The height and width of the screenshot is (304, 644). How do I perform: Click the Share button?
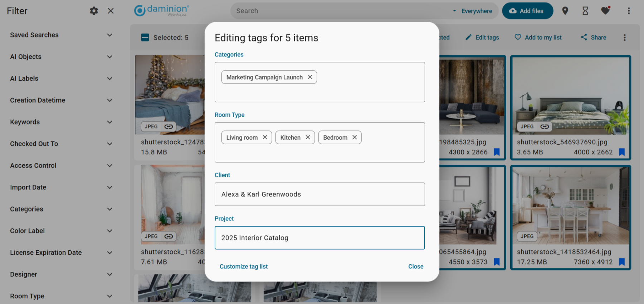593,38
